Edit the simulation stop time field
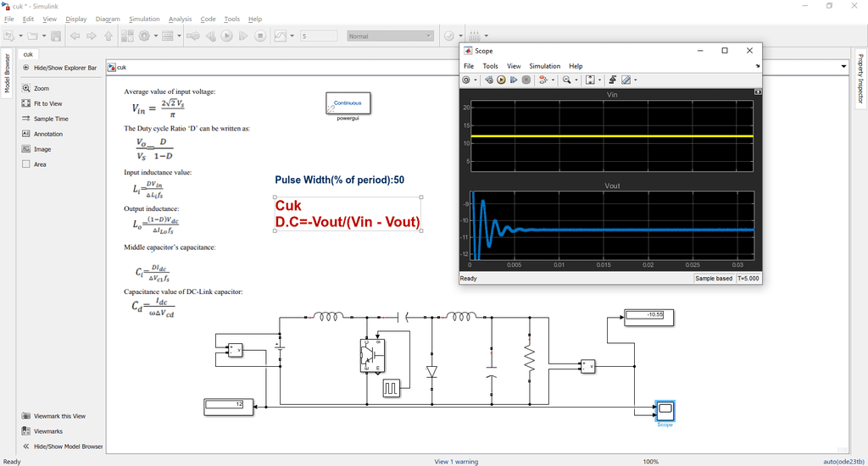Image resolution: width=868 pixels, height=466 pixels. click(x=319, y=36)
